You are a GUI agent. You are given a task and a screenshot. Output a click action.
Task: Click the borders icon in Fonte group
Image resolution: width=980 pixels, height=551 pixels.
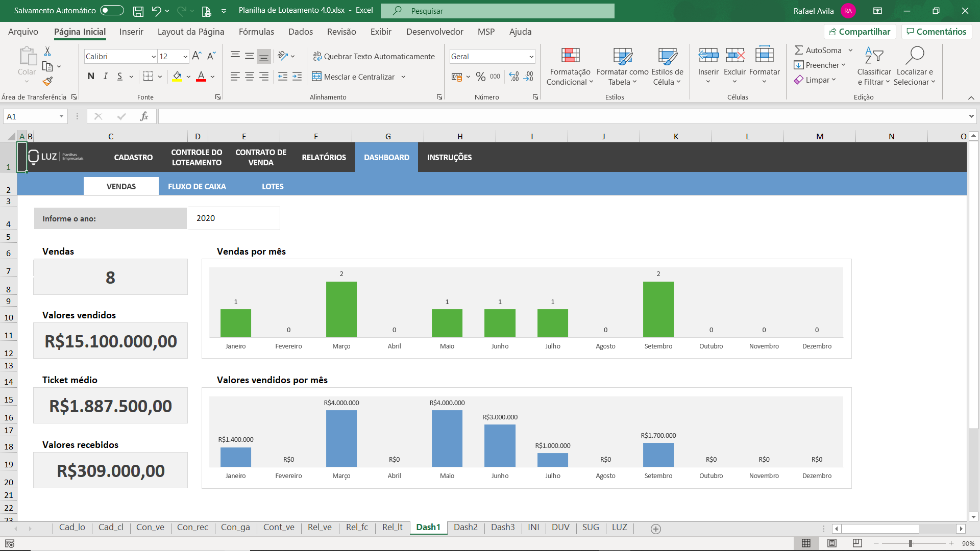click(148, 77)
